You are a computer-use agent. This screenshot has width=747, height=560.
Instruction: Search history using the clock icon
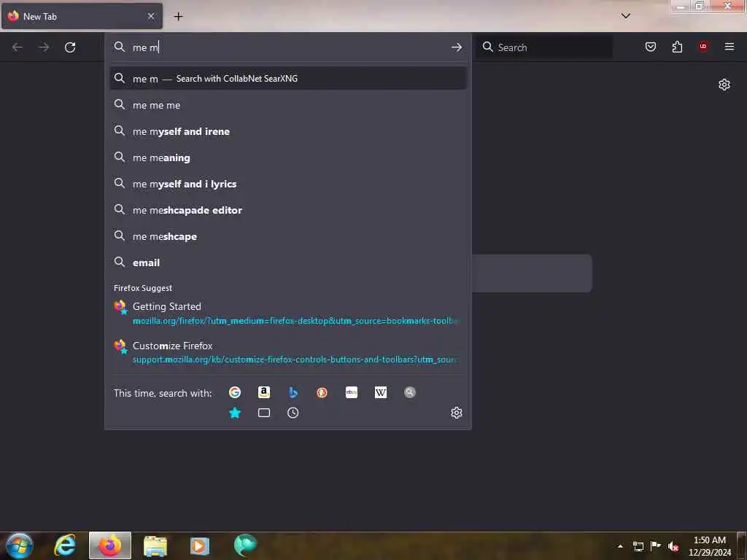coord(293,413)
